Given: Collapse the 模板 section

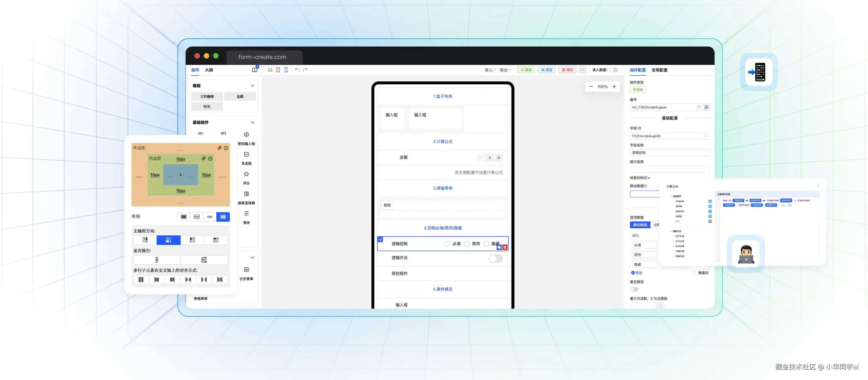Looking at the screenshot, I should point(252,86).
